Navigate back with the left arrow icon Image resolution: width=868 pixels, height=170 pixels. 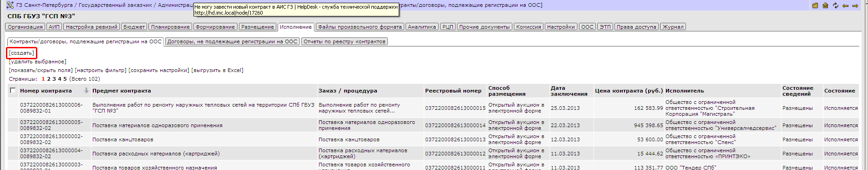[845, 5]
